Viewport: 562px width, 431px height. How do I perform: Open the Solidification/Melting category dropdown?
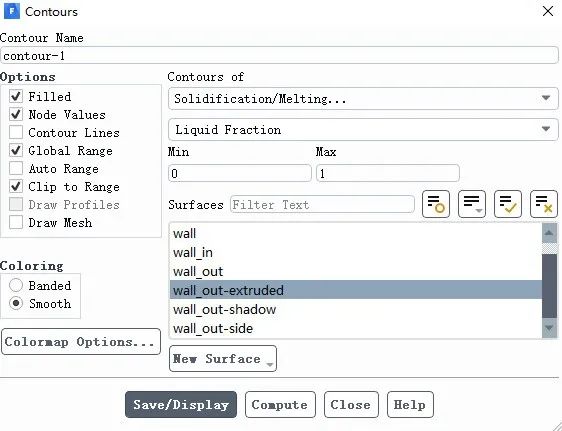[x=363, y=99]
